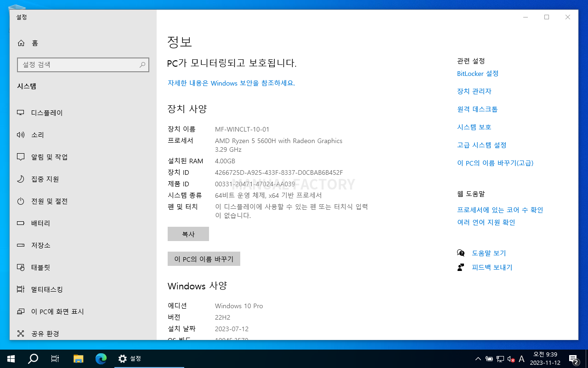The height and width of the screenshot is (368, 588).
Task: Open Advanced system settings (고급 시스템 설정) link
Action: (x=482, y=145)
